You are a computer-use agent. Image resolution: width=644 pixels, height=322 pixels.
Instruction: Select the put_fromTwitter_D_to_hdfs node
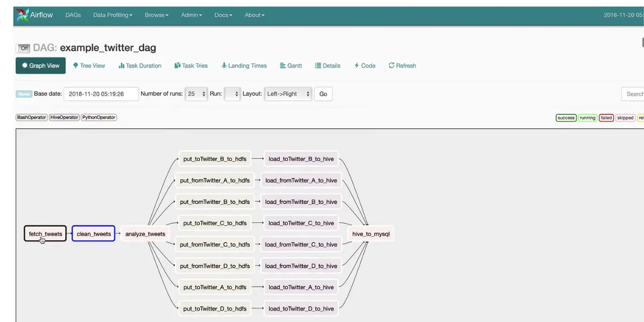(x=215, y=266)
